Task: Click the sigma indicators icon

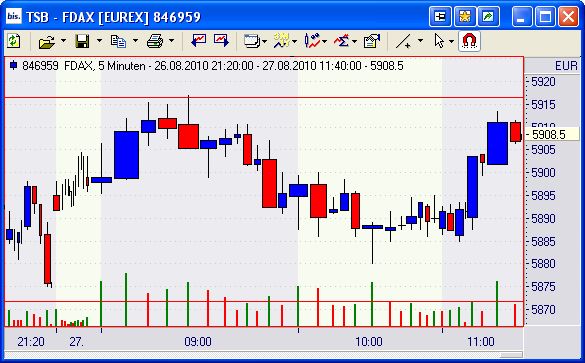Action: 342,41
